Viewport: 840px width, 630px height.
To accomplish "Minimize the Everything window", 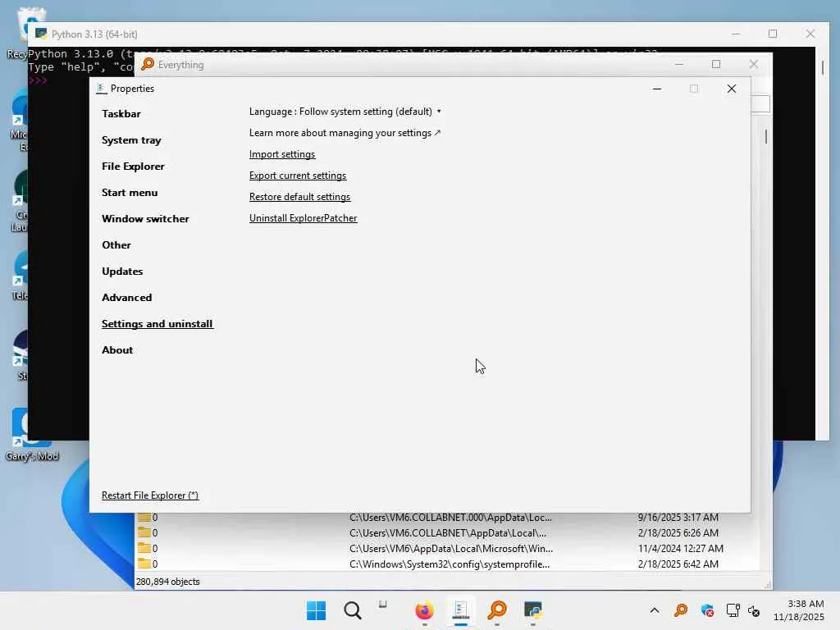I will pyautogui.click(x=678, y=64).
